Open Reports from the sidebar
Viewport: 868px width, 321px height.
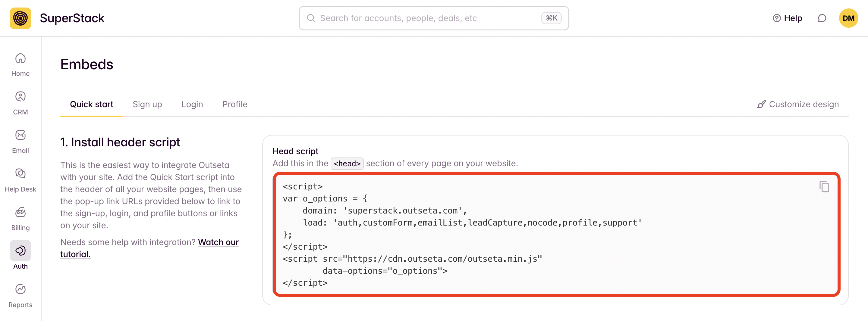(x=20, y=296)
